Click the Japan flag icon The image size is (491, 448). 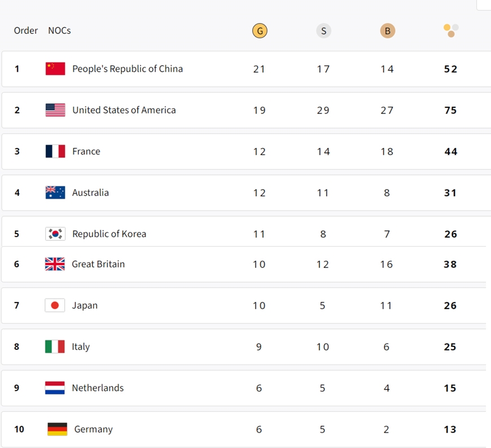55,305
